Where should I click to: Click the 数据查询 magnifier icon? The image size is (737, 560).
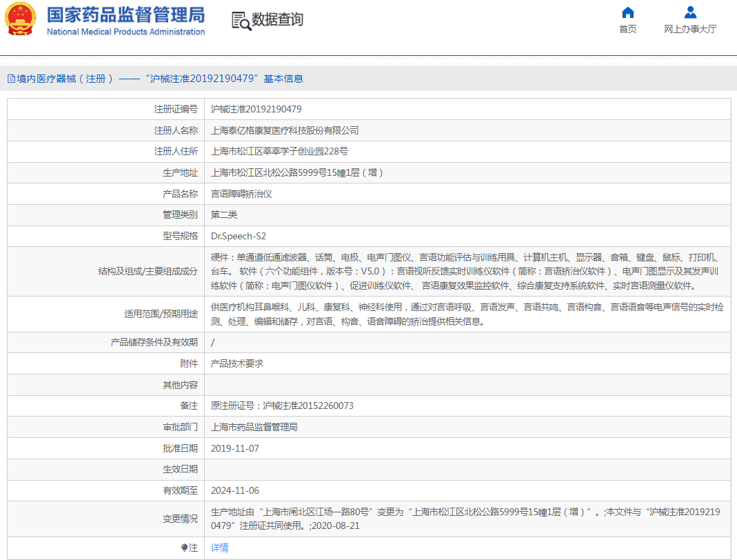pyautogui.click(x=241, y=21)
